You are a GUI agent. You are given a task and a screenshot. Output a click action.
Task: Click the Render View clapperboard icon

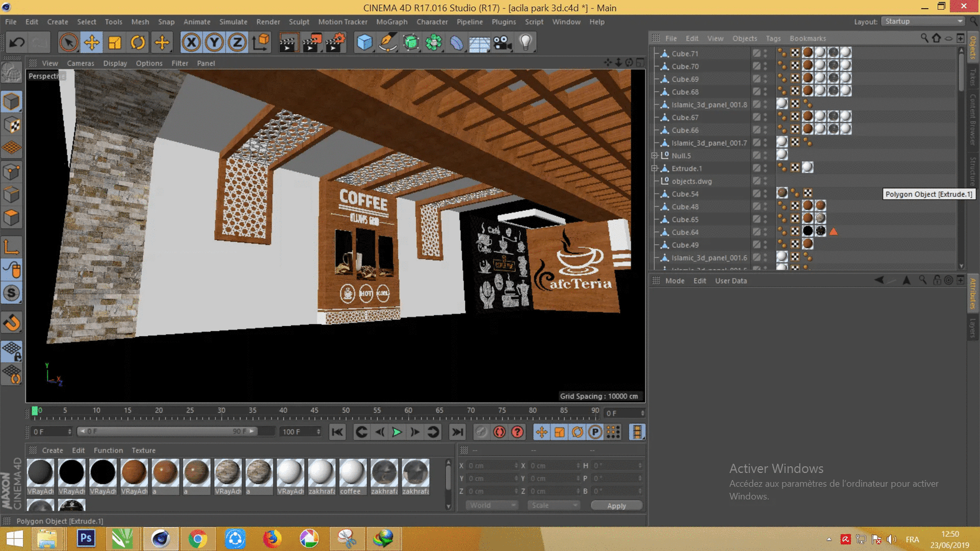click(287, 42)
